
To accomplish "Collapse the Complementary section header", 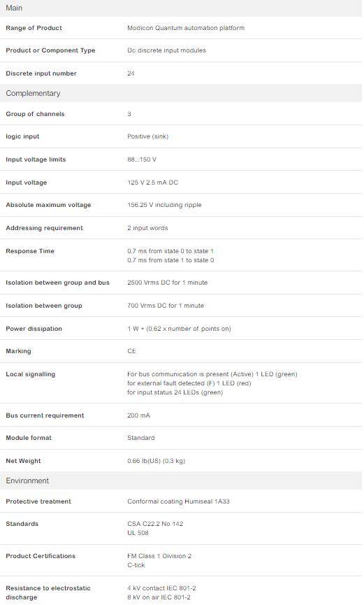I will [181, 94].
